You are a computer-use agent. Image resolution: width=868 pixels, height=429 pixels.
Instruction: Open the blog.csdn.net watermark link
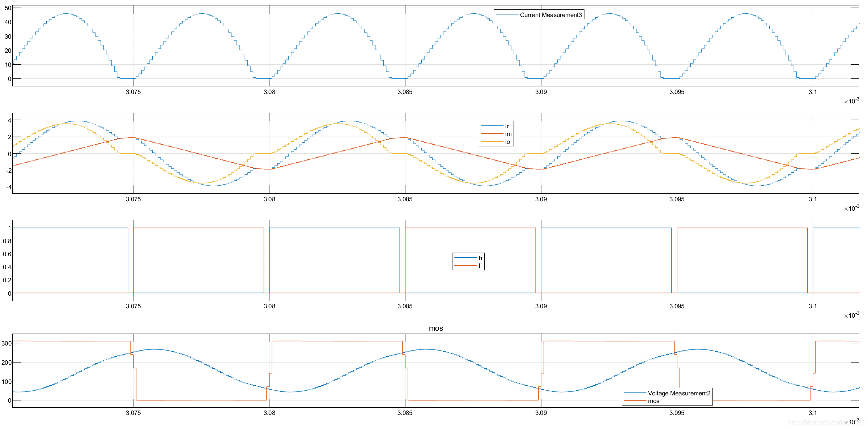821,422
